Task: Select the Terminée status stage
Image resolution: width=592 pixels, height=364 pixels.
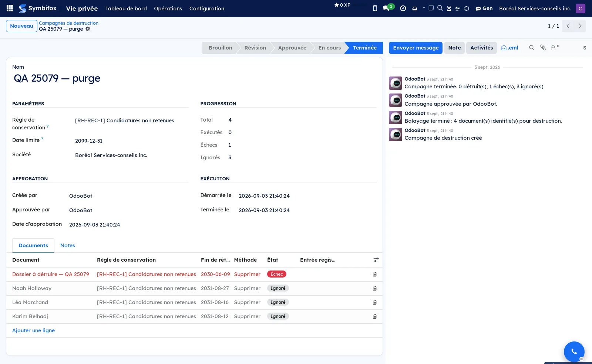Action: point(364,48)
